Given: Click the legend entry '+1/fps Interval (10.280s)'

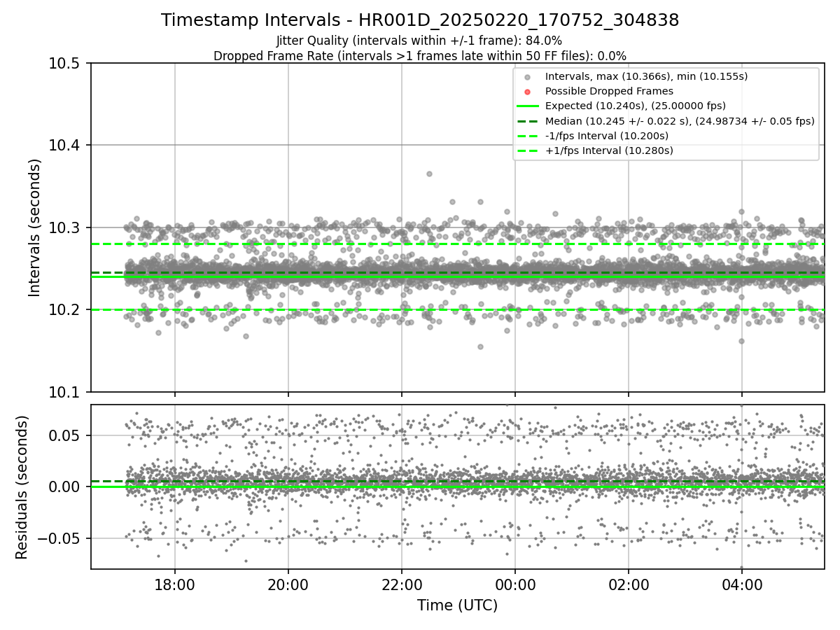Looking at the screenshot, I should pyautogui.click(x=608, y=150).
